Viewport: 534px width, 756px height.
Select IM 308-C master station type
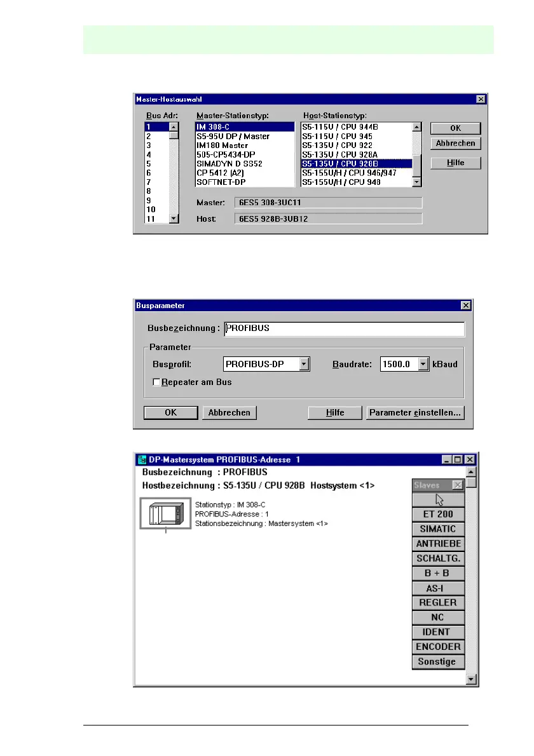coord(245,127)
